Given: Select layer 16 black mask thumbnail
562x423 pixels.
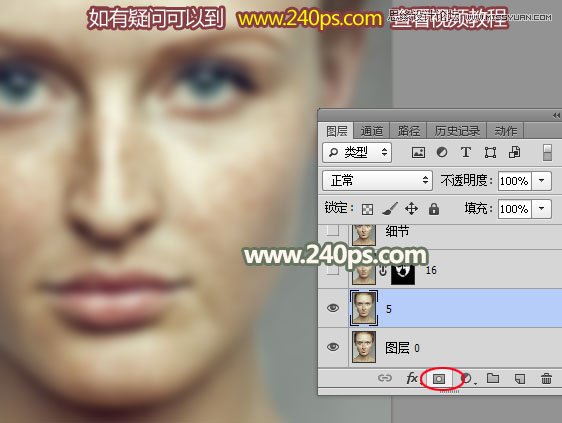Looking at the screenshot, I should tap(403, 273).
